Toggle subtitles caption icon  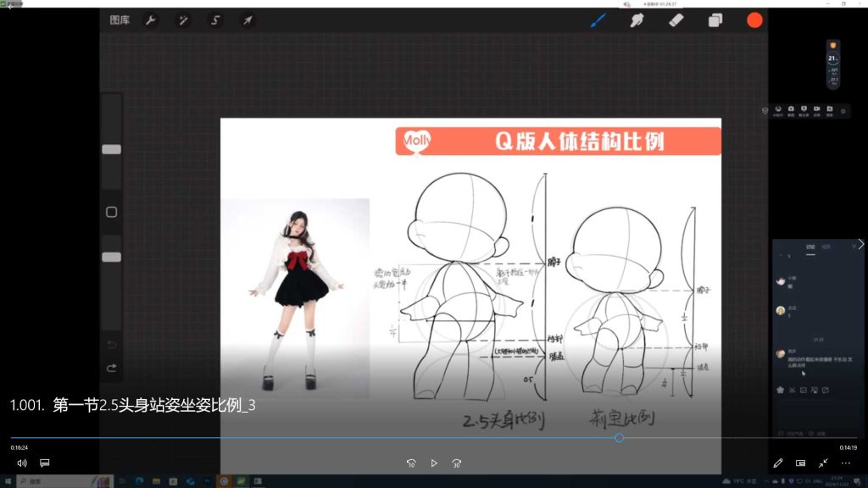45,463
